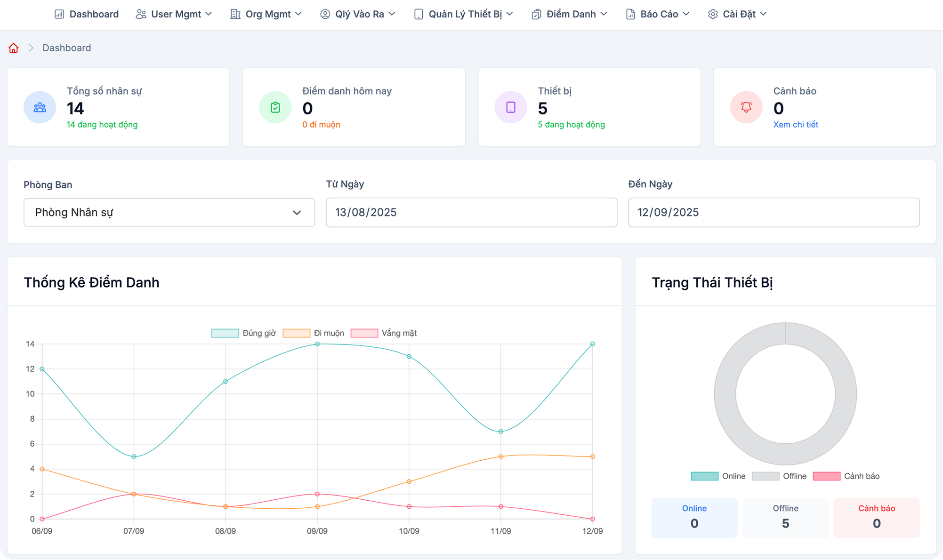Image resolution: width=943 pixels, height=560 pixels.
Task: Click the User Mgmt people icon
Action: (x=140, y=14)
